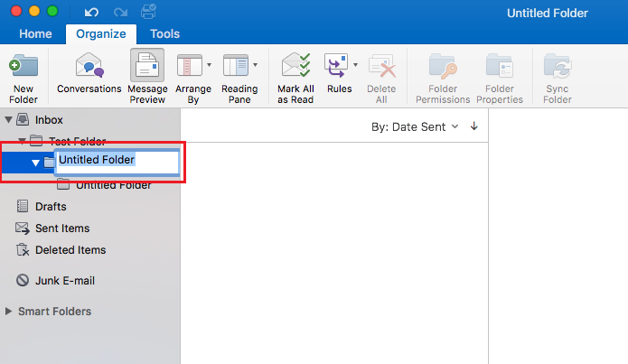The width and height of the screenshot is (628, 364).
Task: Collapse the Inbox tree
Action: tap(8, 119)
